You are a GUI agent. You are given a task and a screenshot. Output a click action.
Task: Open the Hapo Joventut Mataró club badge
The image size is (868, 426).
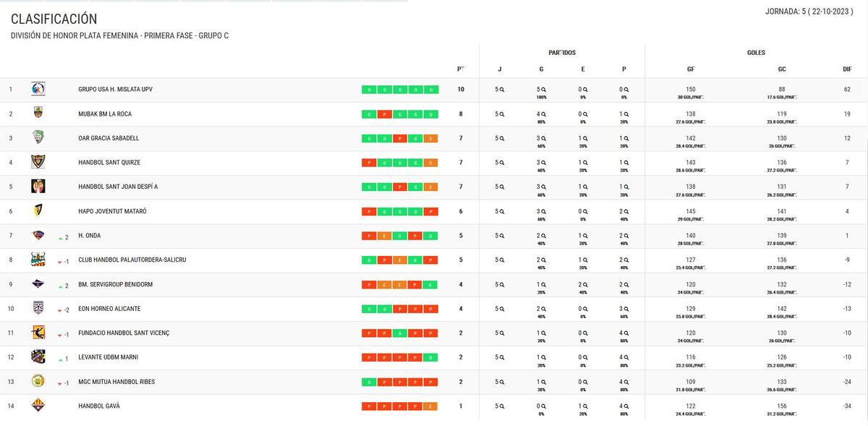coord(38,210)
